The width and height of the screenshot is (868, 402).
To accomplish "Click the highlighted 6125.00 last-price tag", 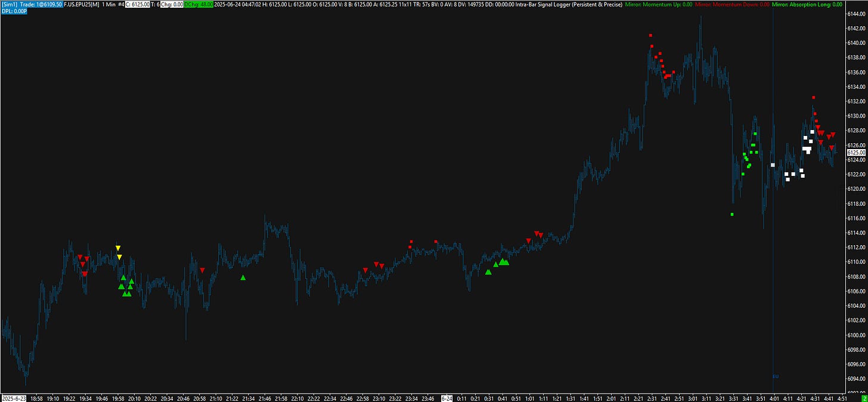I will pos(856,153).
